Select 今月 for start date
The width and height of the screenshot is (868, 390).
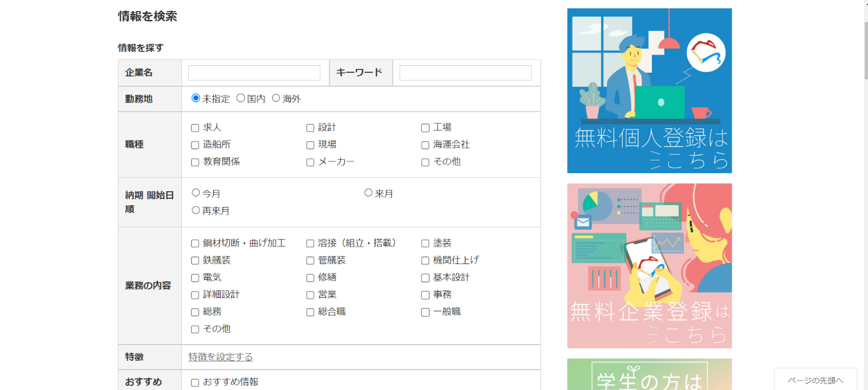click(196, 193)
